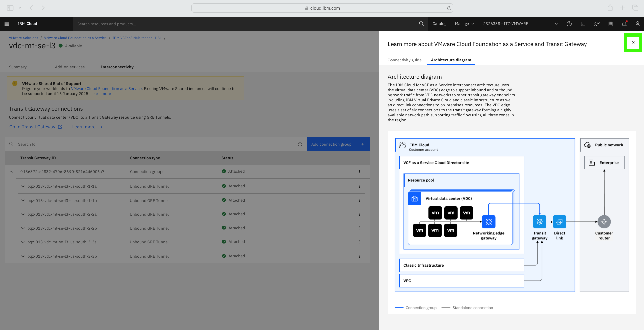The width and height of the screenshot is (644, 330).
Task: Open the Go to Transit Gateway link
Action: 36,127
